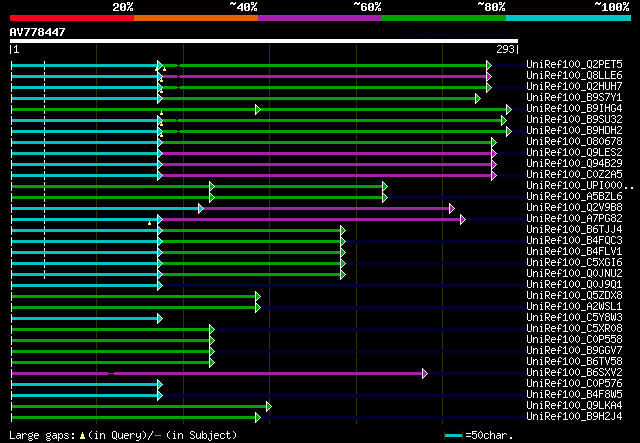
Task: Click the Large gaps legend text
Action: [122, 435]
